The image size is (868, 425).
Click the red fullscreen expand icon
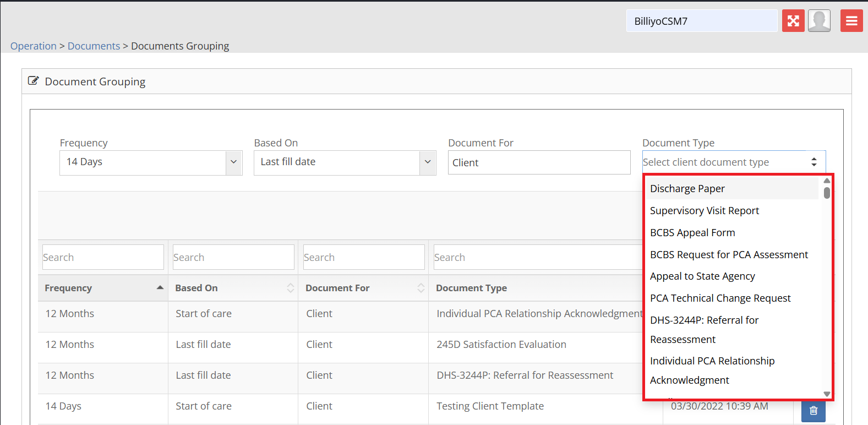tap(793, 21)
